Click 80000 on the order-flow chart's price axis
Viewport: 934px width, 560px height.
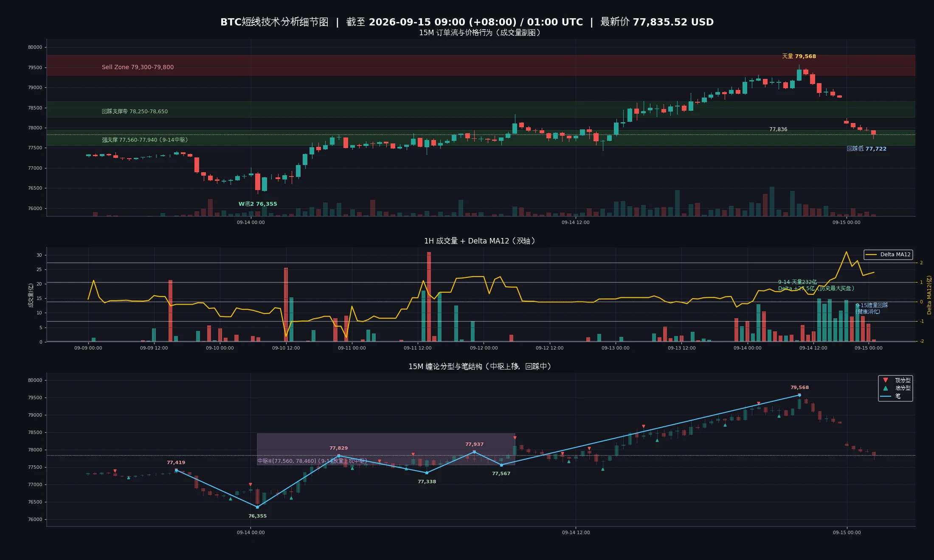point(35,48)
